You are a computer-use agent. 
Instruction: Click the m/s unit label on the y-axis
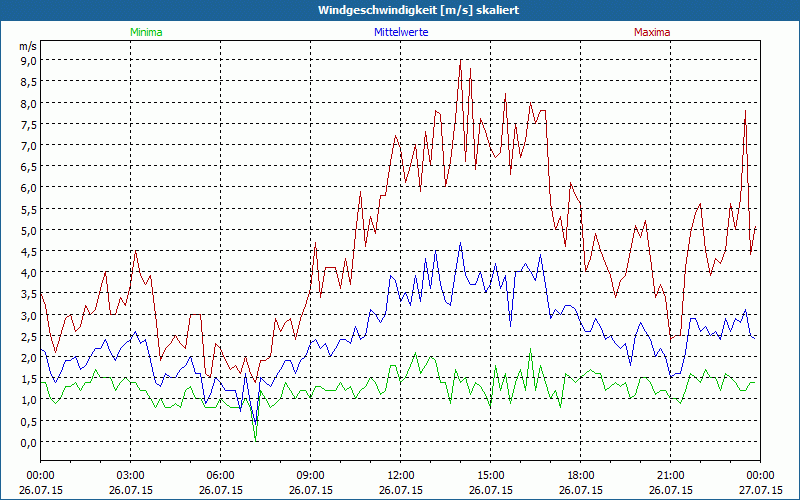pos(27,46)
